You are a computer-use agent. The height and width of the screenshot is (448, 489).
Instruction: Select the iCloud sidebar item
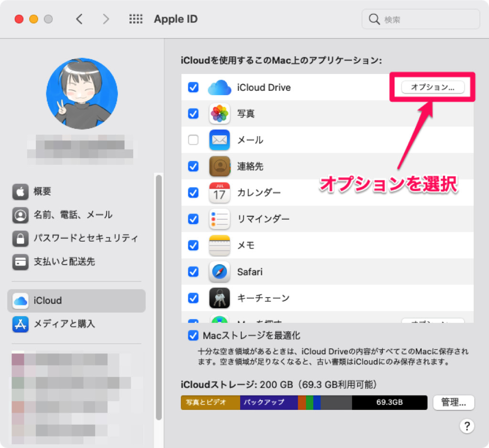76,301
